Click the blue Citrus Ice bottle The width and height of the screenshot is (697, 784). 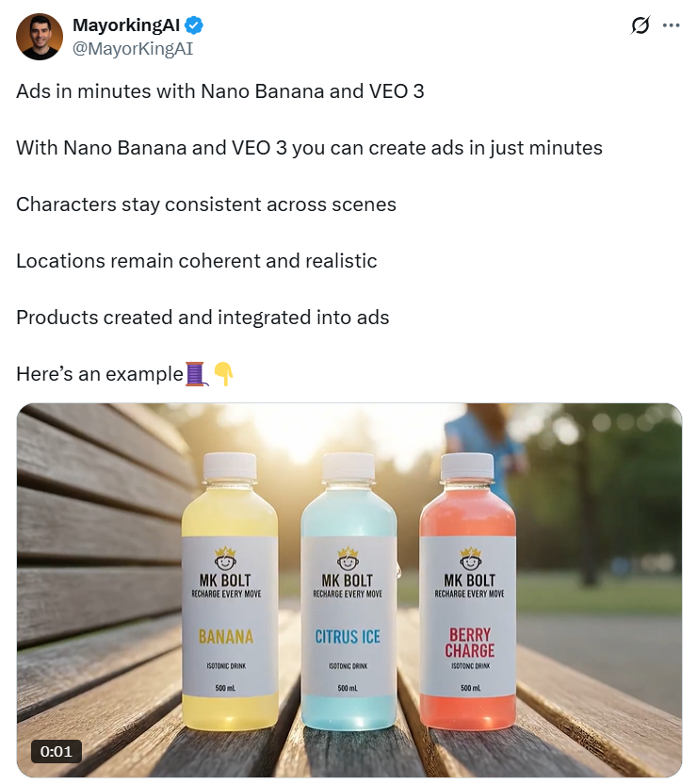[x=348, y=590]
